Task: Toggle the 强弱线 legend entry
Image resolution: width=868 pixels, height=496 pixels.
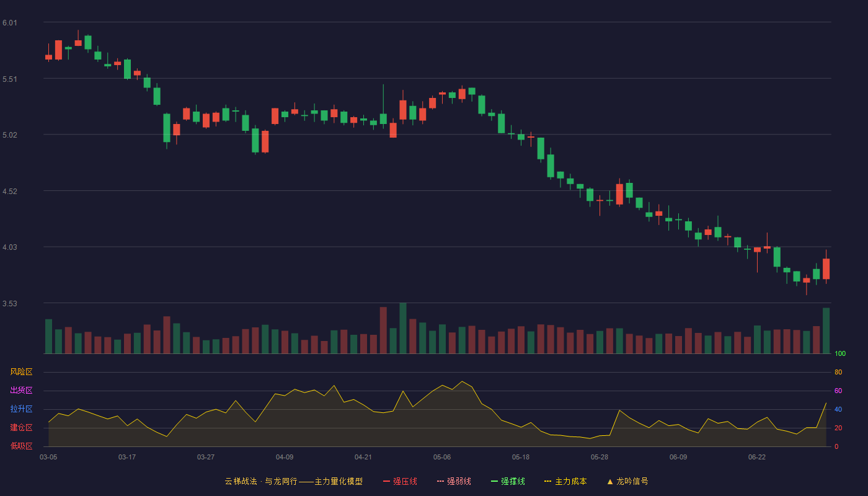Action: coord(454,481)
